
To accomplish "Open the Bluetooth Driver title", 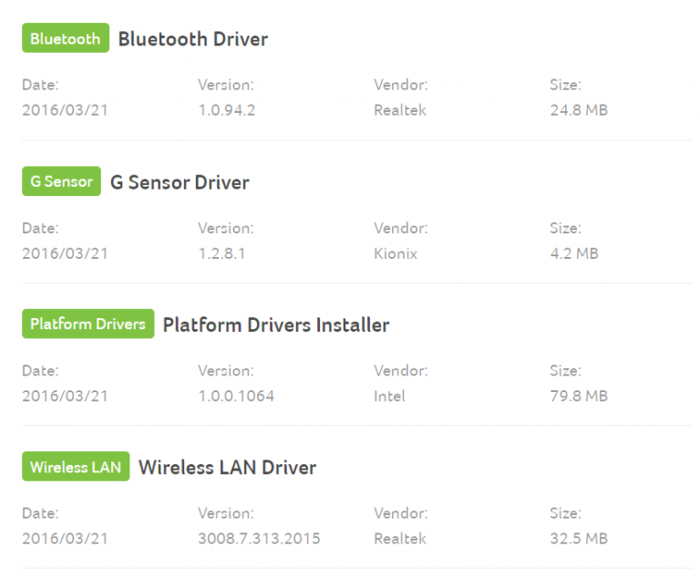I will [x=193, y=39].
